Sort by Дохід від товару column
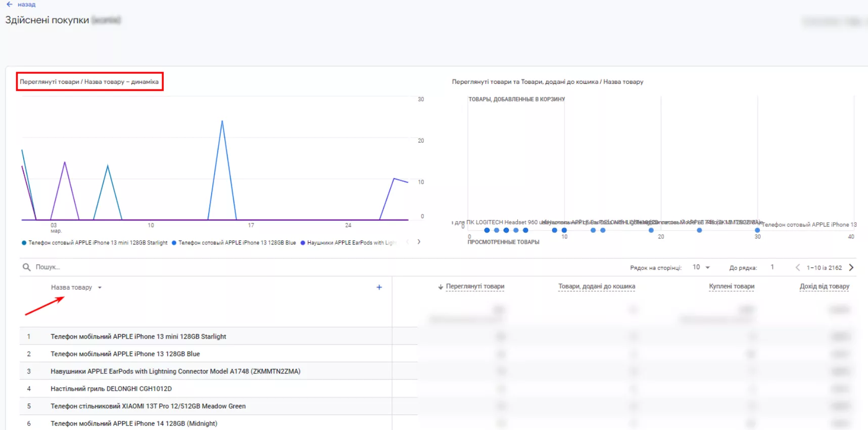 824,286
